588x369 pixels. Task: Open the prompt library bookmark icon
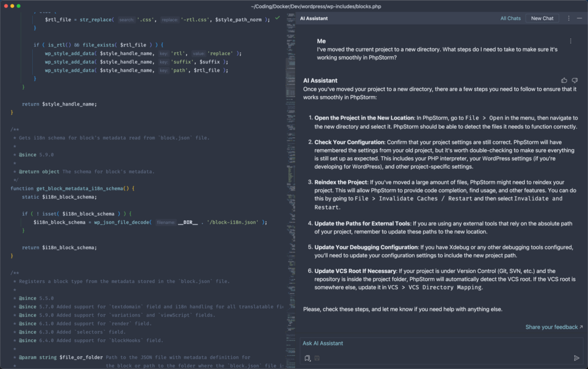(308, 358)
